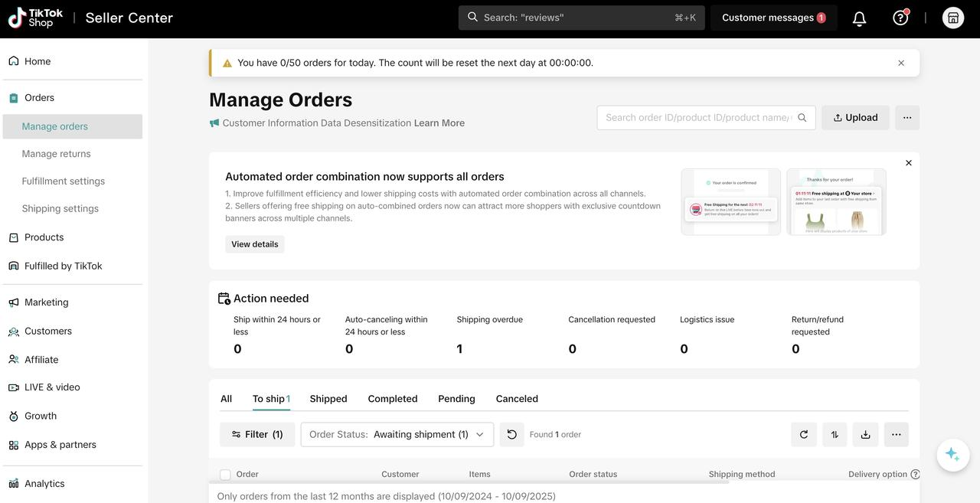This screenshot has height=503, width=980.
Task: Open the shop profile icon
Action: coord(952,18)
